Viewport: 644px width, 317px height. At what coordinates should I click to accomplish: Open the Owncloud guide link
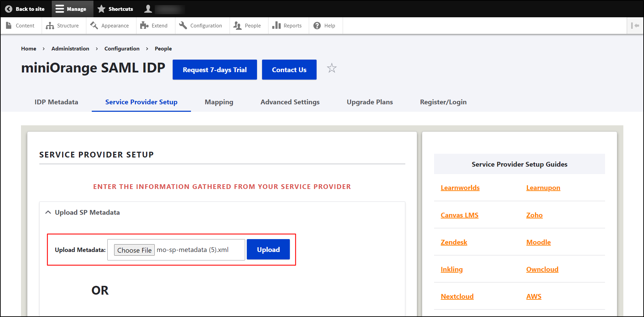542,269
